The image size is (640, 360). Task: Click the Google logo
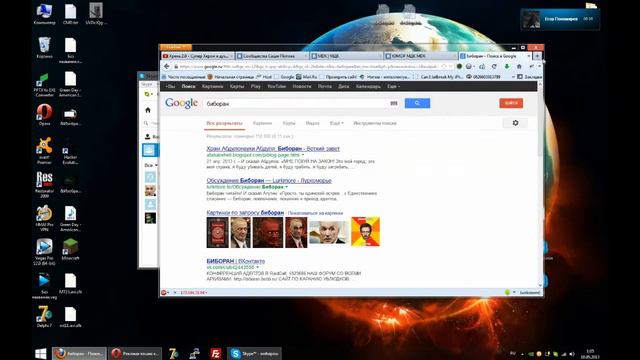click(x=182, y=103)
